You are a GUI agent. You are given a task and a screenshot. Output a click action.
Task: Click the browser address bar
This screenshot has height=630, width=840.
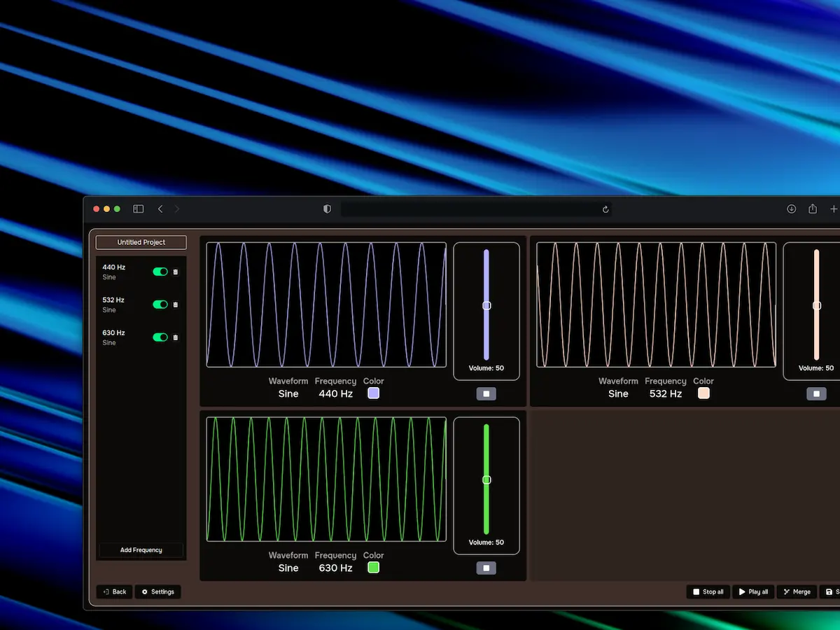tap(476, 209)
